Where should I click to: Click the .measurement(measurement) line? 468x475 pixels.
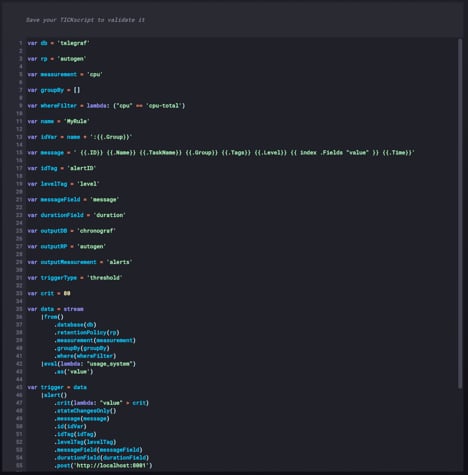tap(95, 340)
